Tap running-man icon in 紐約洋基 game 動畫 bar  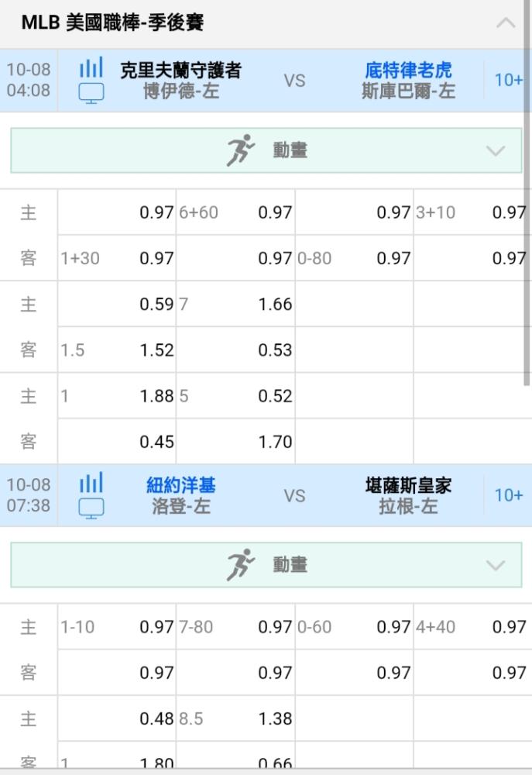(x=241, y=564)
